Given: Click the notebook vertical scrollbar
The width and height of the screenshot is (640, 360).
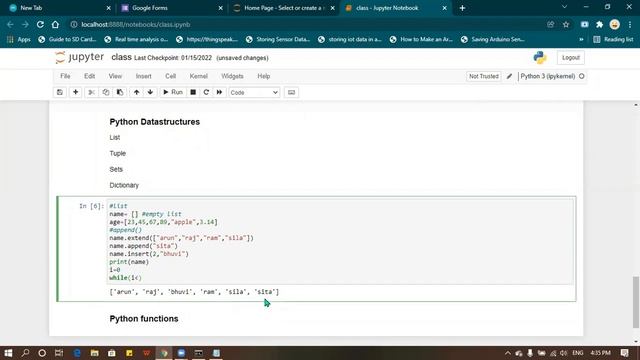Looking at the screenshot, I should (636, 302).
